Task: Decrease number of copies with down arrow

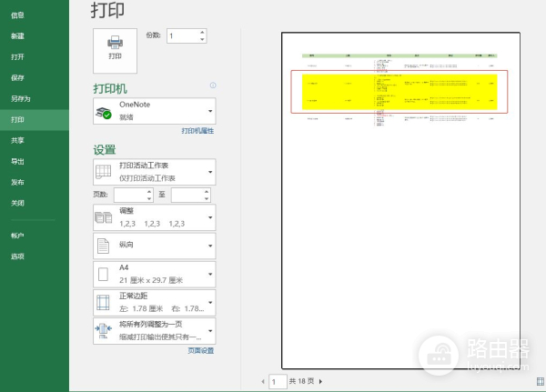Action: [202, 39]
